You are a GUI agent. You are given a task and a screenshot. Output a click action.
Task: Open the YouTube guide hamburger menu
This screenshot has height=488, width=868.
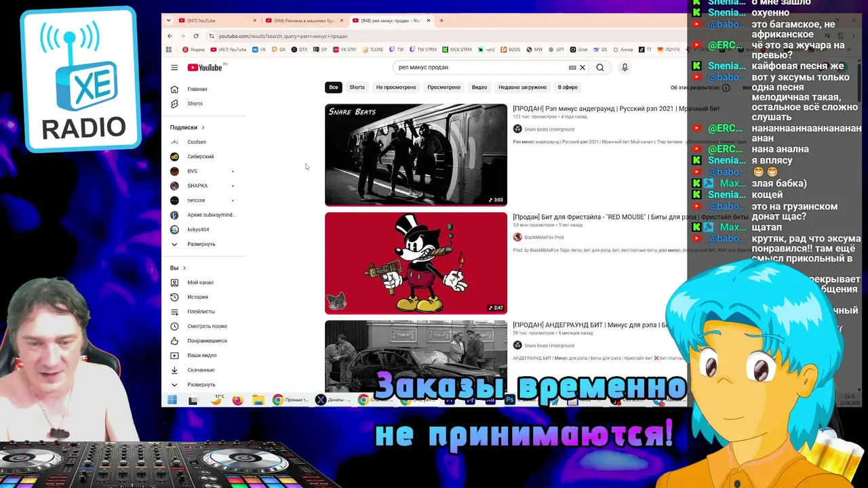click(174, 68)
